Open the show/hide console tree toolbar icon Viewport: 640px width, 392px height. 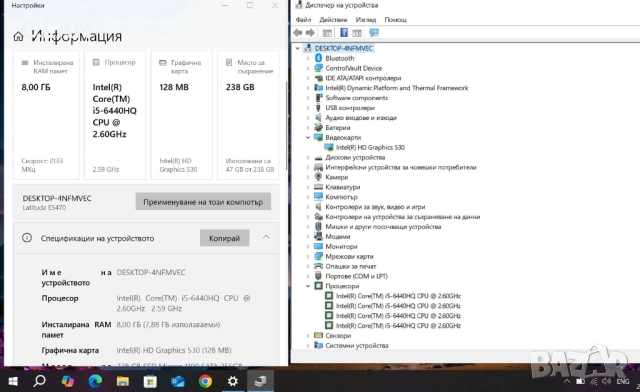click(327, 33)
